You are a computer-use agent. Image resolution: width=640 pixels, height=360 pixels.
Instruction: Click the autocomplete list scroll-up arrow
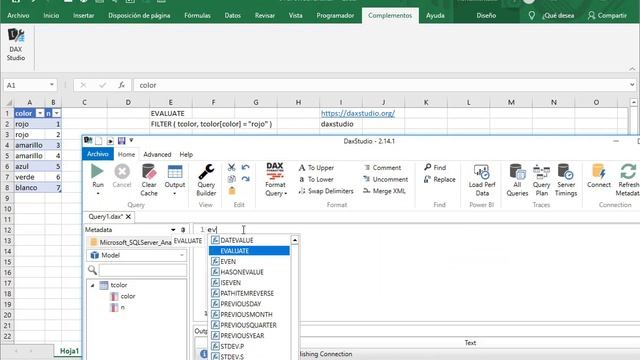coord(295,240)
